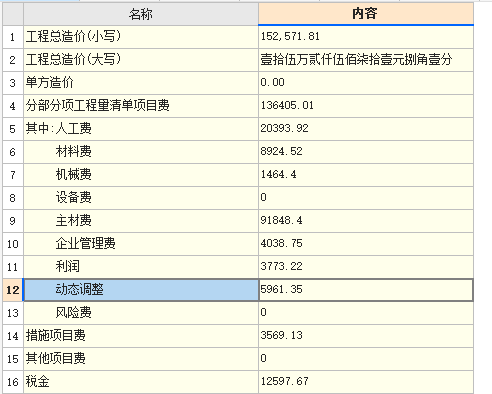Select the 风险费 value 0

coord(366,313)
